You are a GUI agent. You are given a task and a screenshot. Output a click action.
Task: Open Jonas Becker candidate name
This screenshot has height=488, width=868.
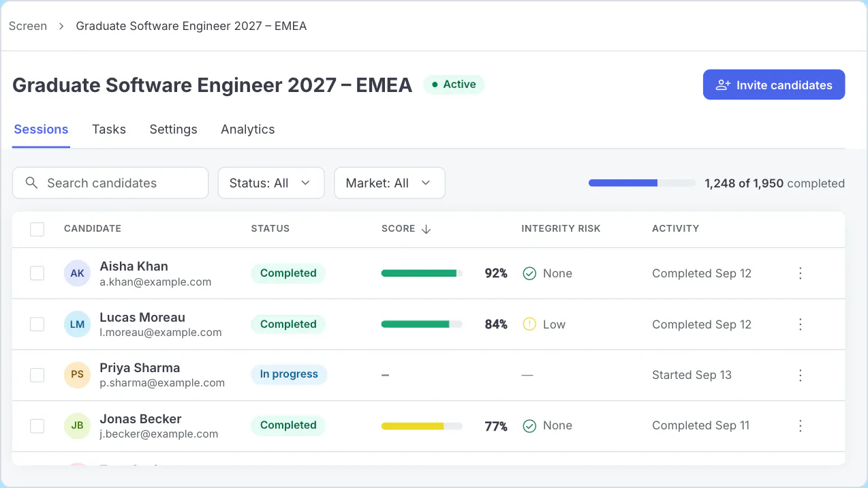click(x=140, y=419)
